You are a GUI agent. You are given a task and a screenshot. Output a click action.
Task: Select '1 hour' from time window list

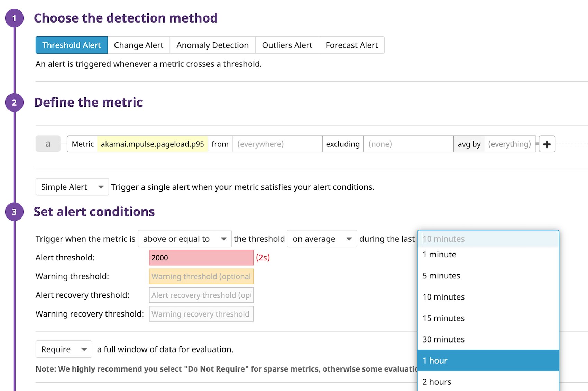[488, 361]
